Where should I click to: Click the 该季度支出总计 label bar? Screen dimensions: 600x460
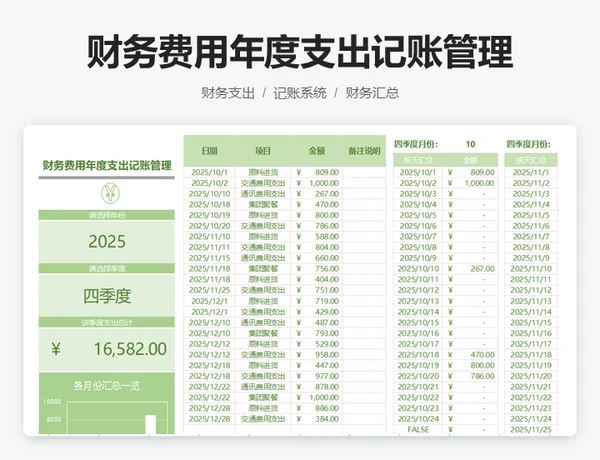tap(107, 323)
